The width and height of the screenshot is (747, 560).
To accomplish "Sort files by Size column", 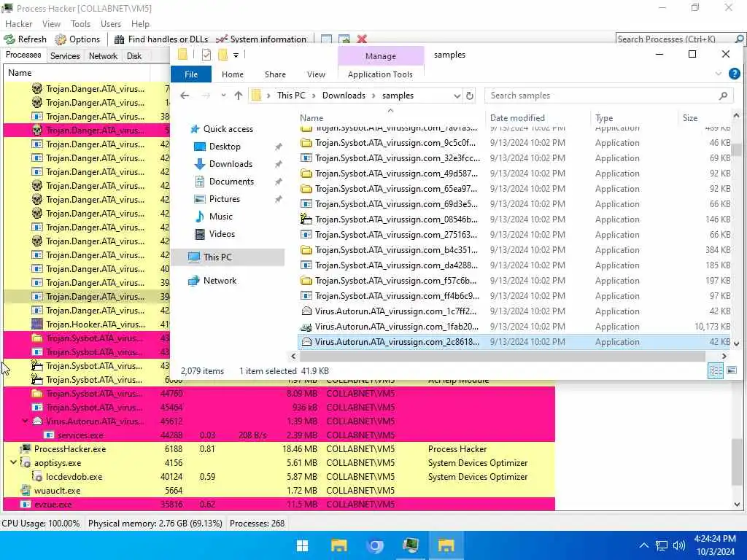I will (x=703, y=117).
